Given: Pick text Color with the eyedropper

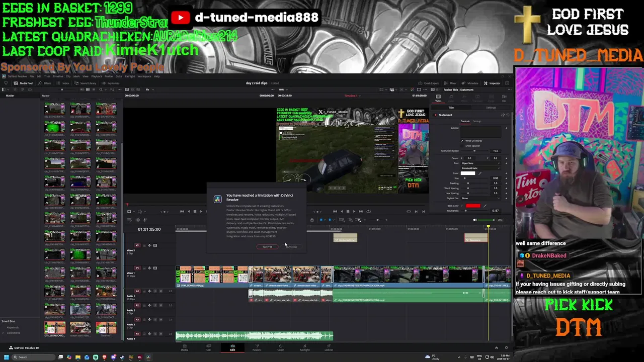Looking at the screenshot, I should tap(480, 173).
